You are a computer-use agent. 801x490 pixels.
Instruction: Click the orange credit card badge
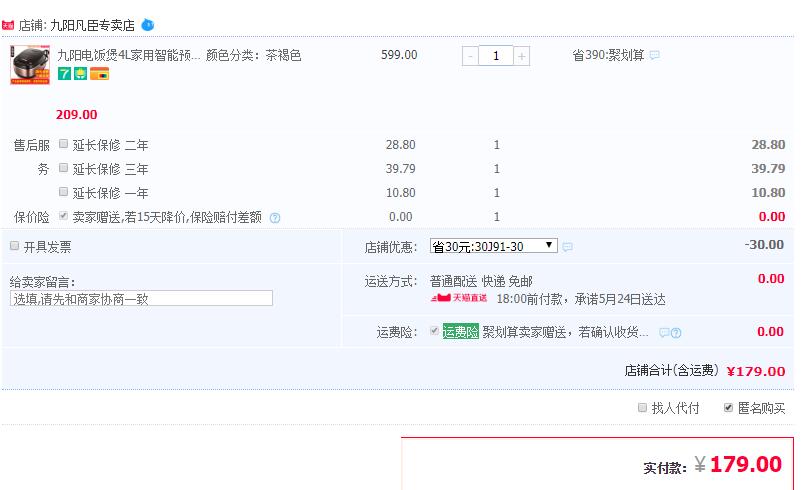point(100,74)
